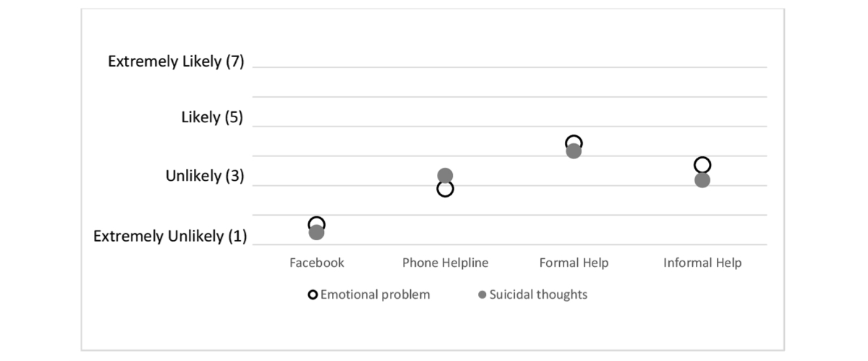Select the "Emotional problem" legend label

[x=375, y=294]
